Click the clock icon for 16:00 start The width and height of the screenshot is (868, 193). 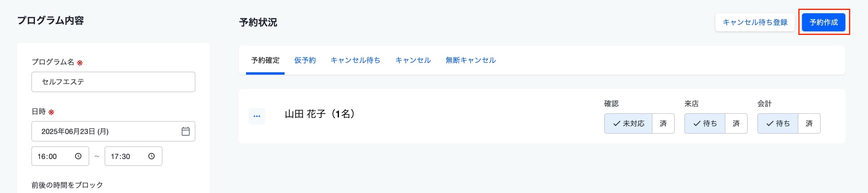(78, 156)
